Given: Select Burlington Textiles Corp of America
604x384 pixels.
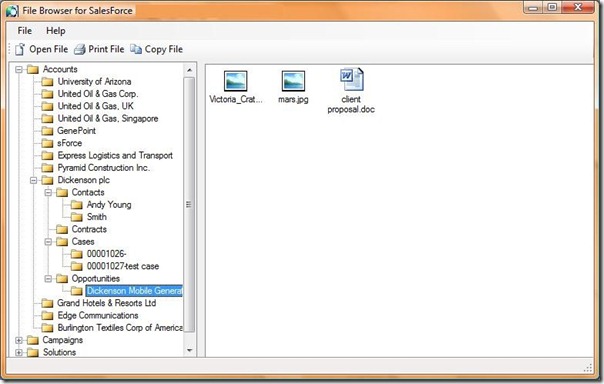Looking at the screenshot, I should (x=120, y=328).
